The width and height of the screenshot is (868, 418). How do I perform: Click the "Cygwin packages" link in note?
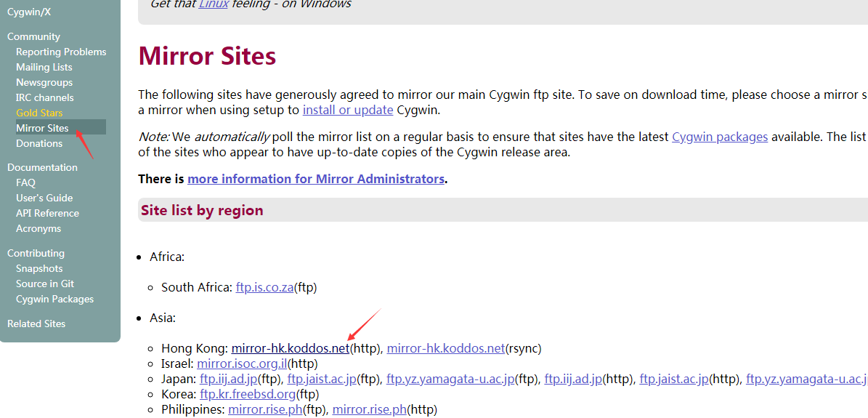[720, 137]
